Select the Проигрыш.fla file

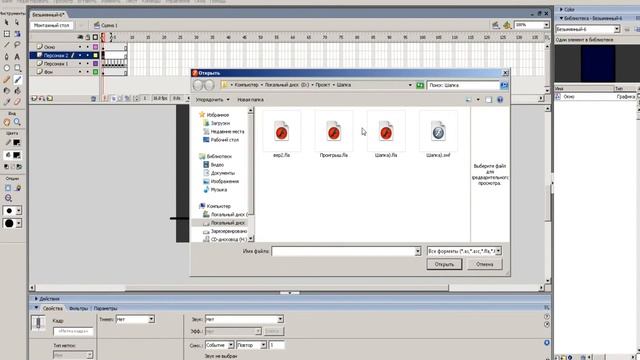[333, 134]
